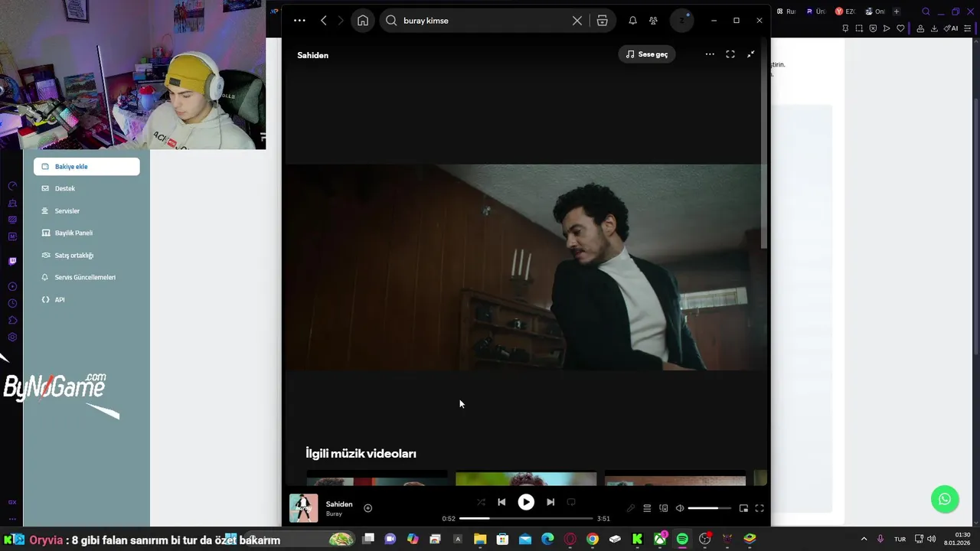This screenshot has height=551, width=980.
Task: Adjust the Spotify volume slider
Action: pyautogui.click(x=709, y=508)
